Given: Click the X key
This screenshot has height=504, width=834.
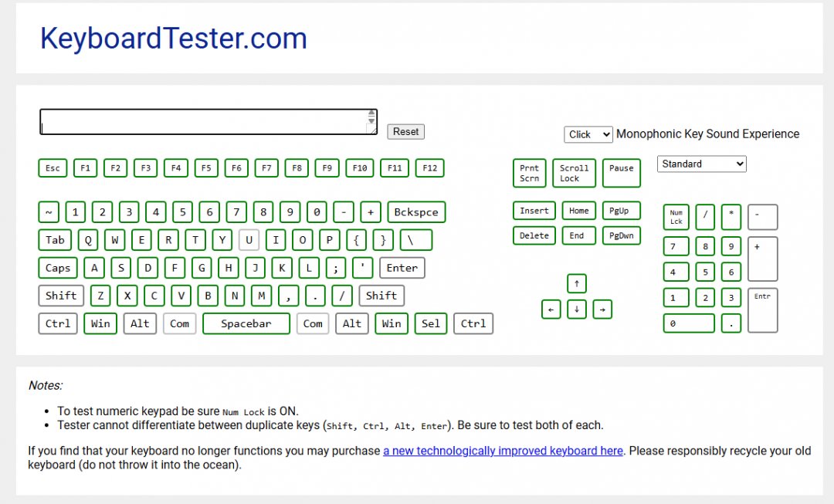Looking at the screenshot, I should tap(127, 296).
